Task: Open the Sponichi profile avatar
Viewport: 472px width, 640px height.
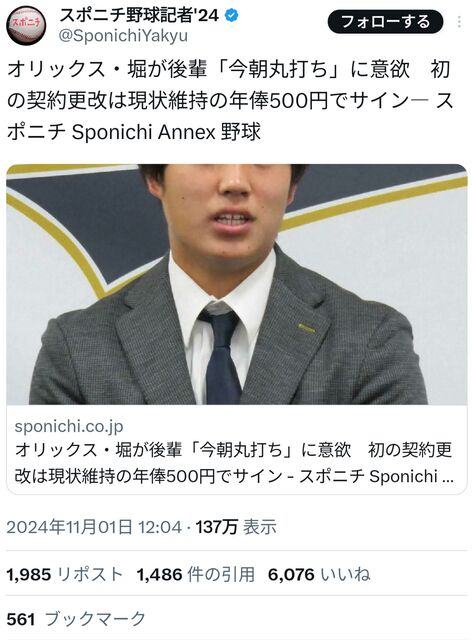Action: click(x=26, y=26)
